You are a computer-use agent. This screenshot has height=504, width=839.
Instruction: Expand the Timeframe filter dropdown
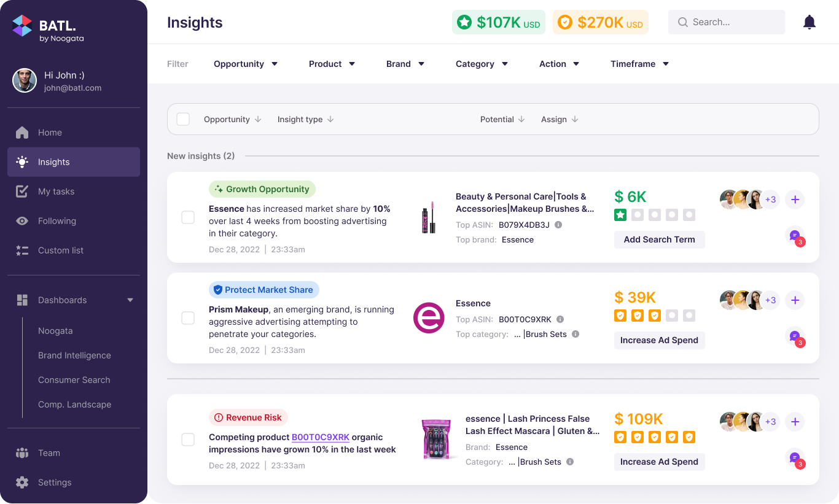pyautogui.click(x=639, y=64)
